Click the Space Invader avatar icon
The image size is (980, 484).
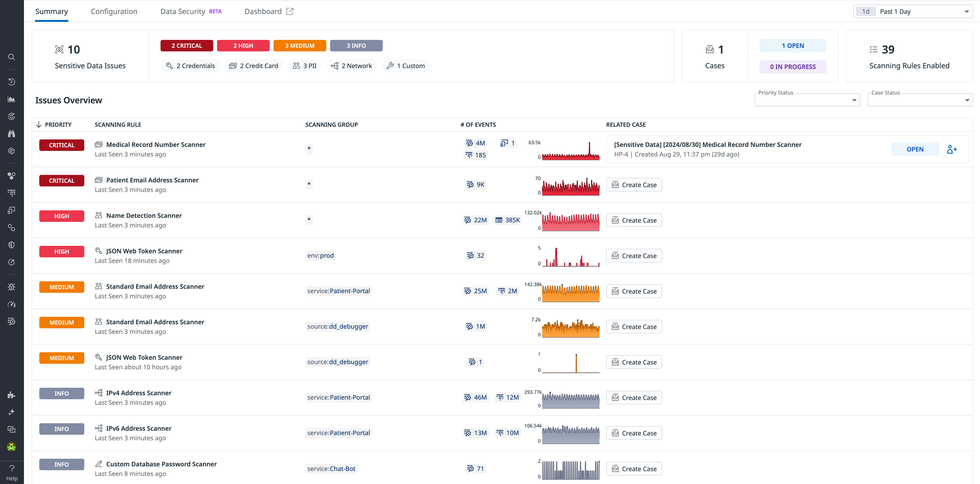click(11, 447)
